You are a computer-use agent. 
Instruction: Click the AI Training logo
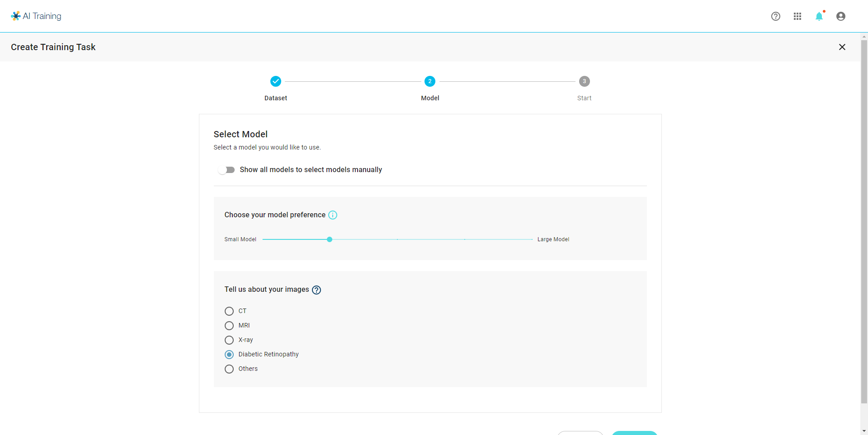click(x=36, y=16)
